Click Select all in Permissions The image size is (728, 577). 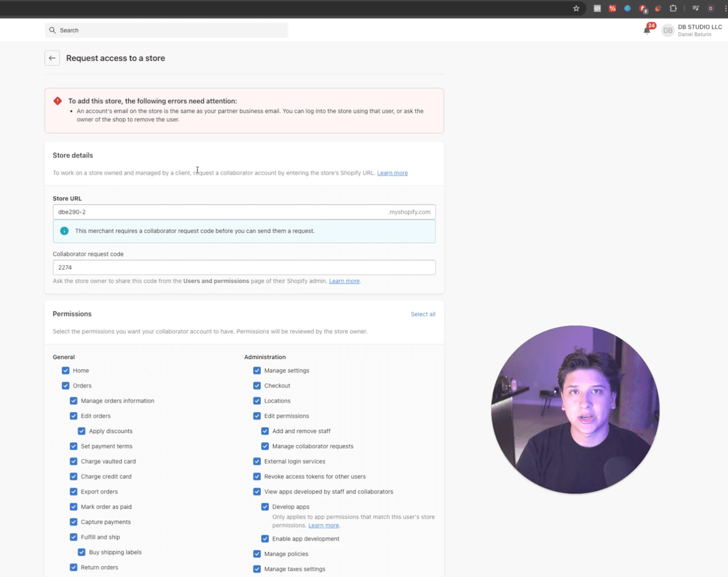423,314
